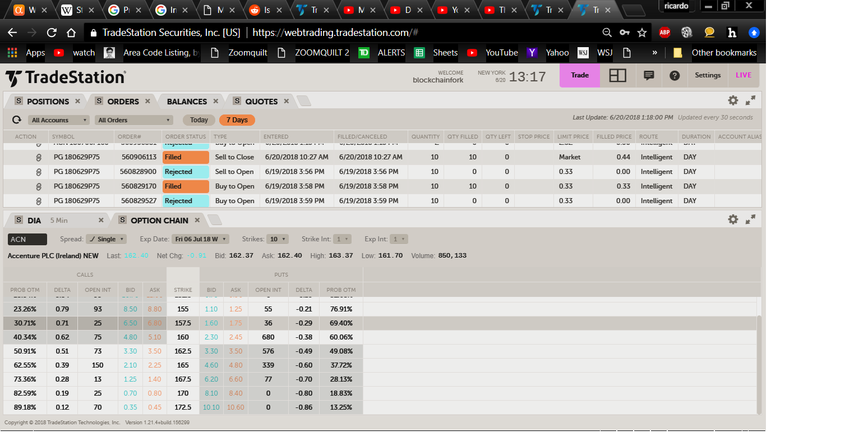Toggle the LIVE trading mode indicator
This screenshot has width=868, height=440.
coord(743,75)
